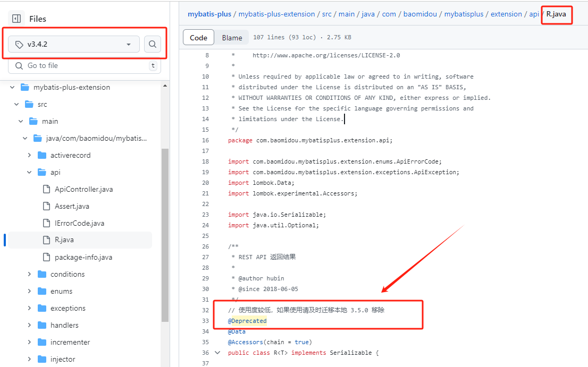
Task: Switch to the Code tab
Action: [198, 38]
